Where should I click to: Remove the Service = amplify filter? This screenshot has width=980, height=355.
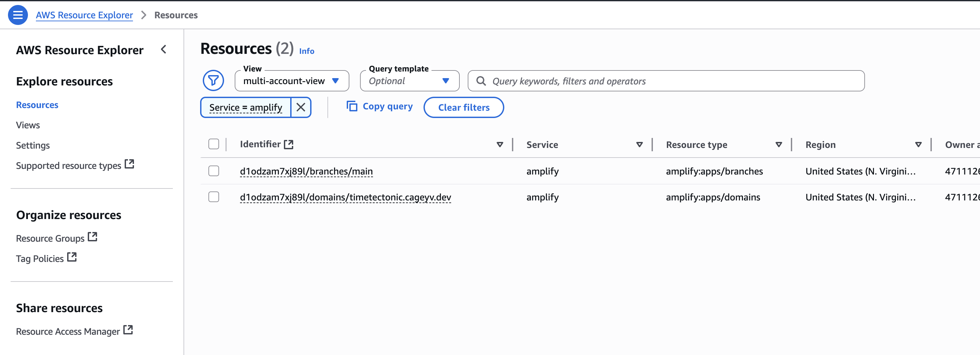pyautogui.click(x=301, y=107)
